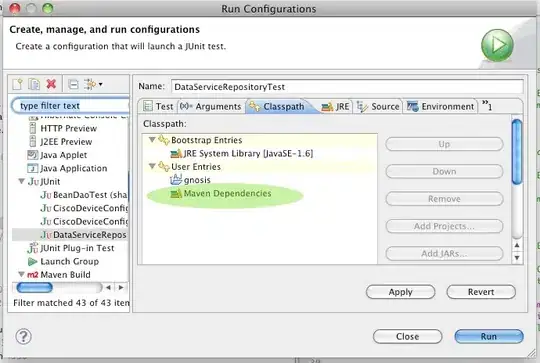Click the new launch configuration icon

pos(18,84)
